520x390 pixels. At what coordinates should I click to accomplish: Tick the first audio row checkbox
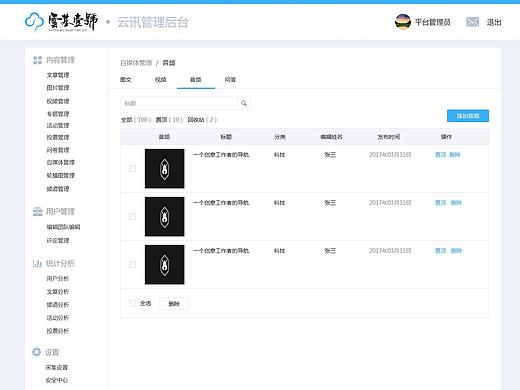tap(133, 168)
